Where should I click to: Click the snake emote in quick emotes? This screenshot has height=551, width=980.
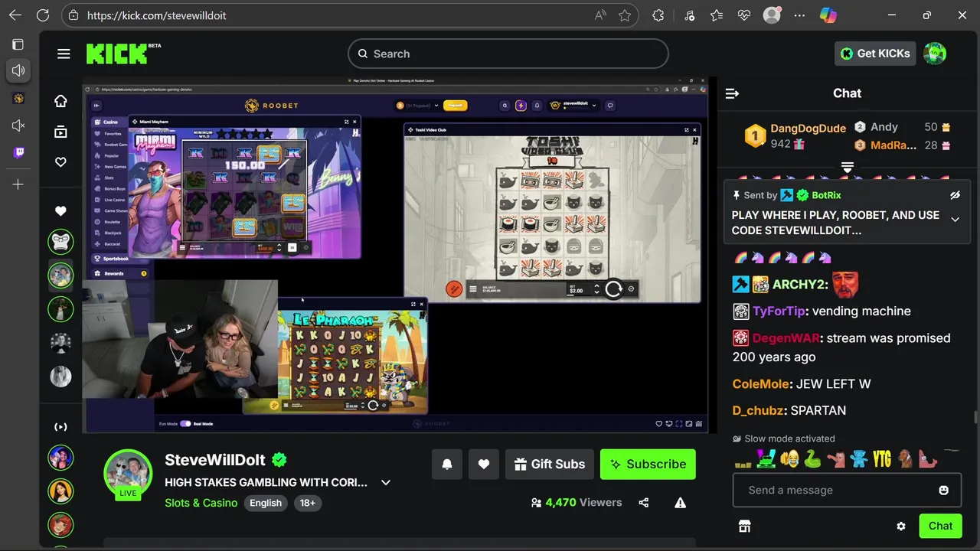812,458
